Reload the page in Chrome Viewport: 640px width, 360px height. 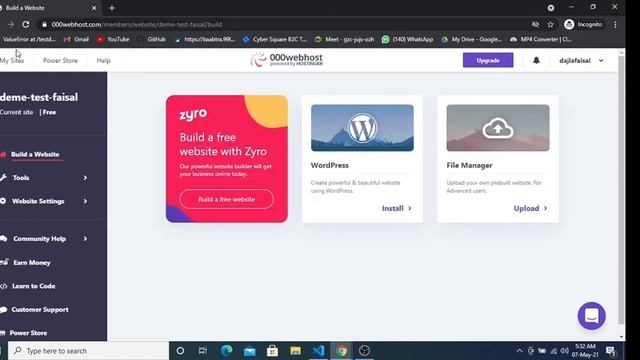(26, 24)
